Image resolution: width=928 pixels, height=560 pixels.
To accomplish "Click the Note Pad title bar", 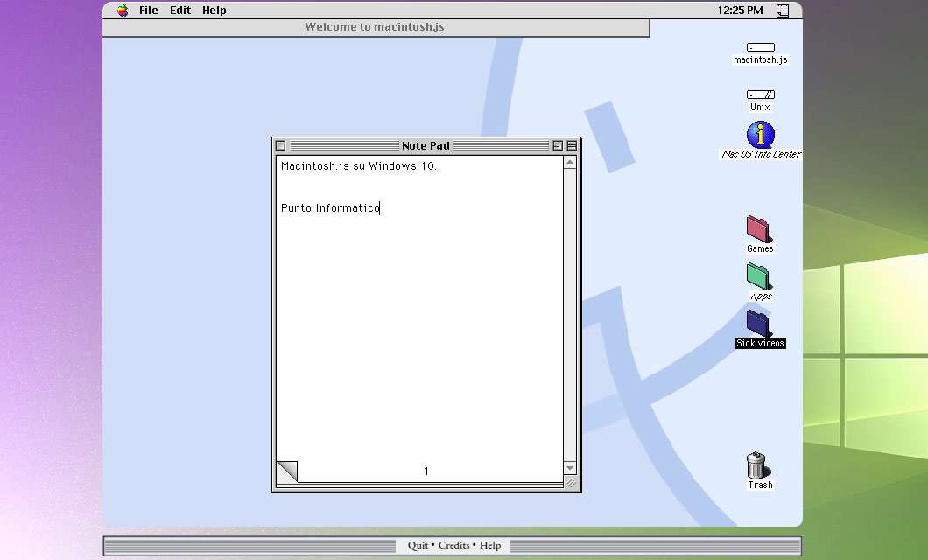I will [x=425, y=145].
